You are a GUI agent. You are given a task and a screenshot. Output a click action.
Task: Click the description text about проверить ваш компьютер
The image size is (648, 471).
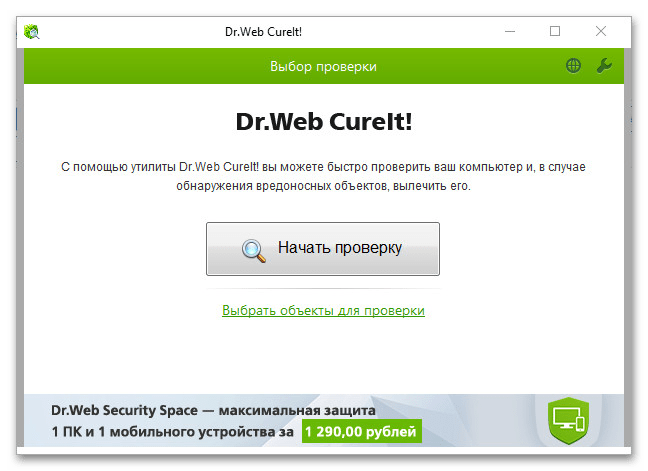coord(323,176)
